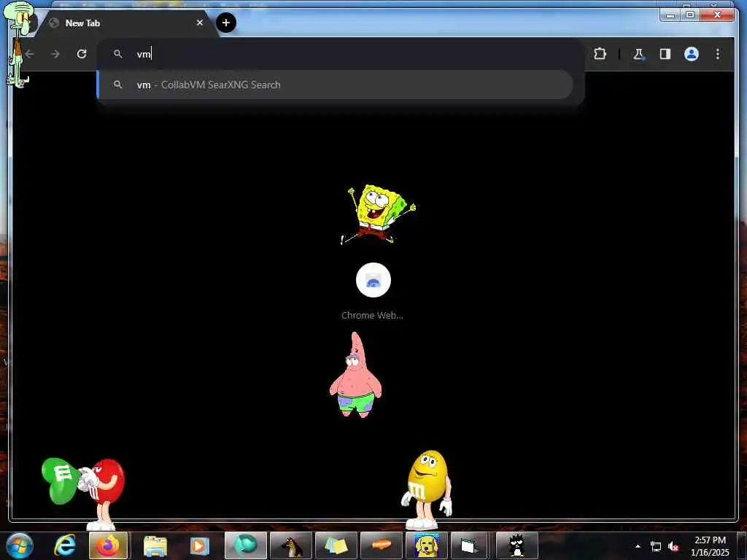Click the magnifier icon in the suggestion row

117,85
